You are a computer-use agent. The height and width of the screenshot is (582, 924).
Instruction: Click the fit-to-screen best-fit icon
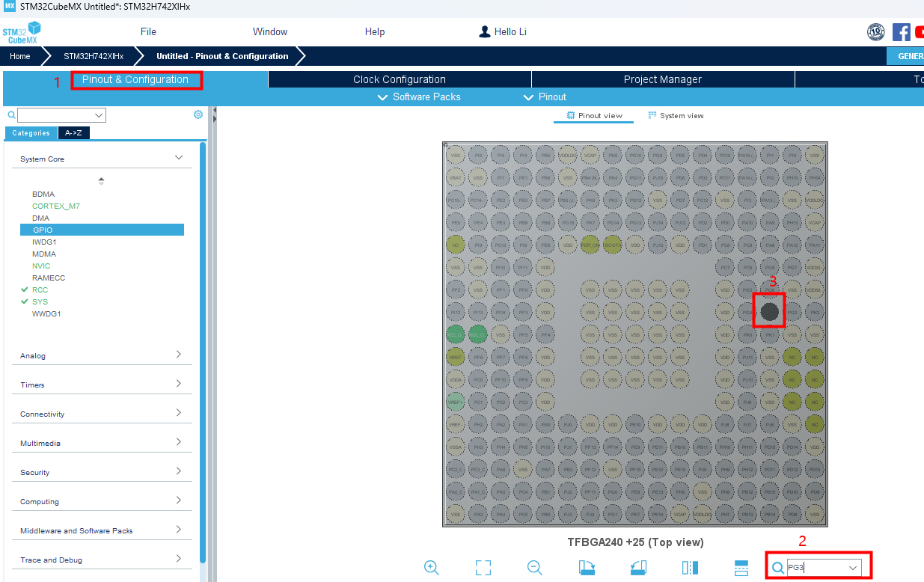483,567
